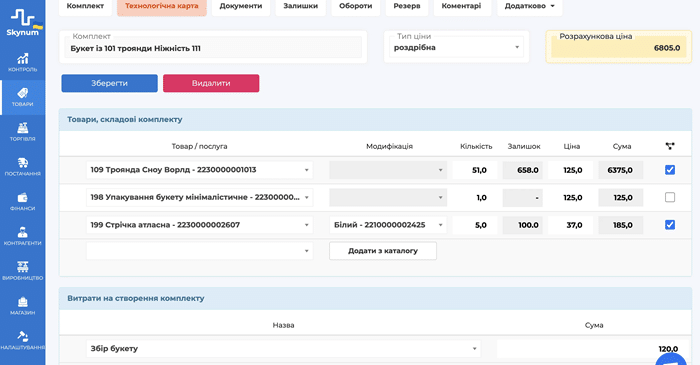The image size is (700, 365).
Task: Uncheck the checkbox for Троянда Сноу Ворлд
Action: pos(670,170)
